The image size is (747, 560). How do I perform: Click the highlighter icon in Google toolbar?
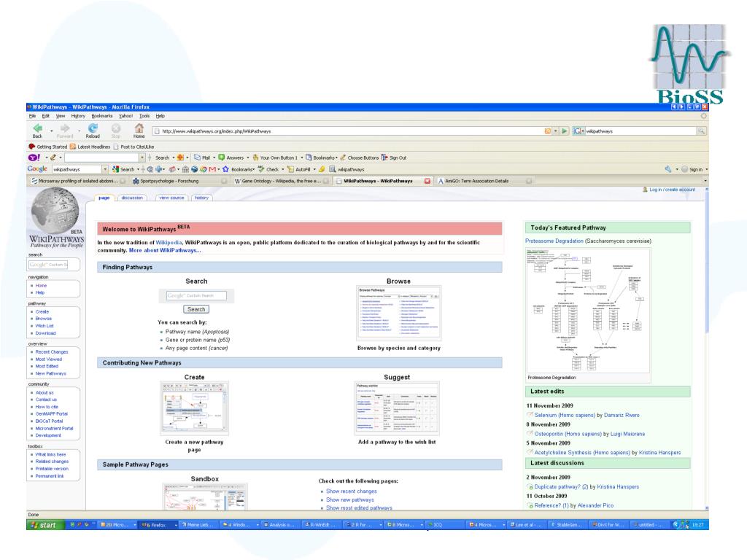pyautogui.click(x=322, y=169)
